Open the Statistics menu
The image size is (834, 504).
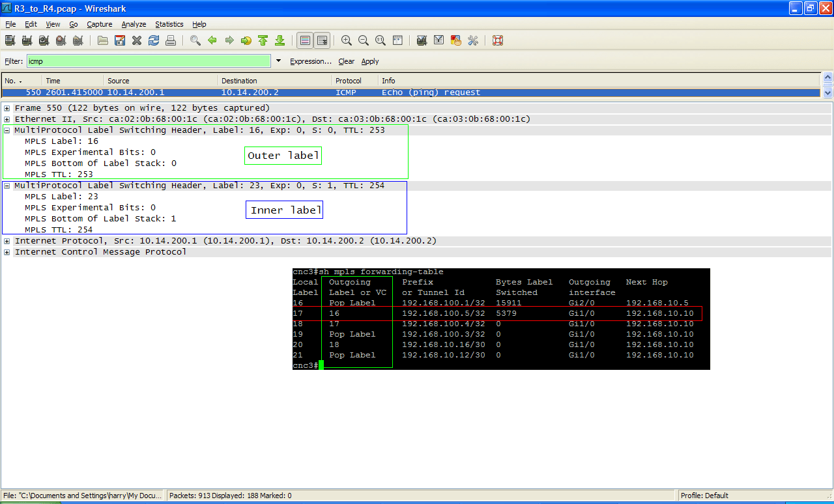(x=169, y=24)
